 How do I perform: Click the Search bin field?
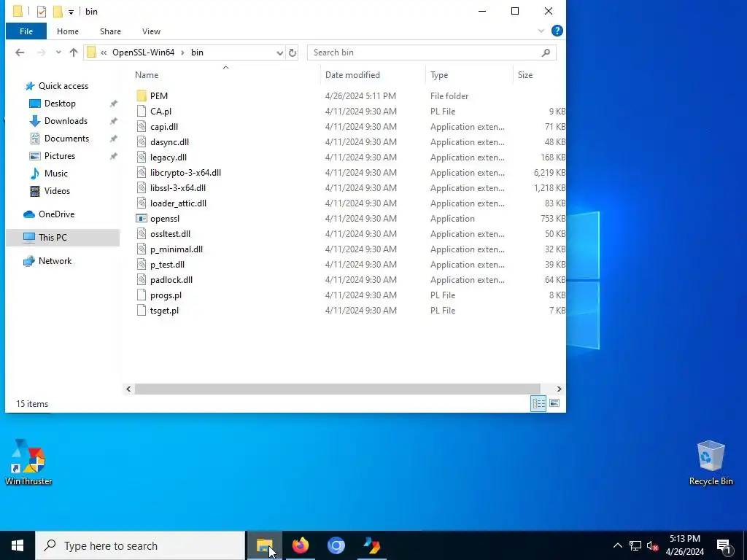(x=432, y=52)
